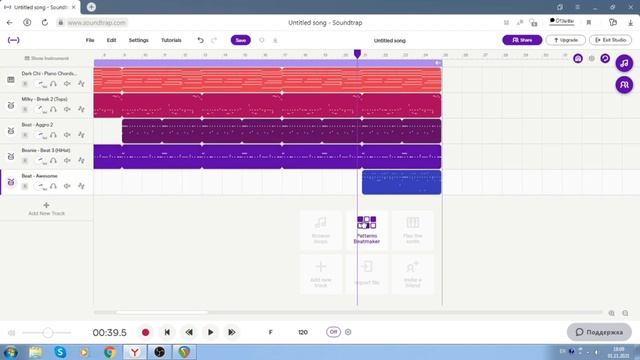640x360 pixels.
Task: Zoom in the timeline magnifier
Action: click(x=611, y=313)
